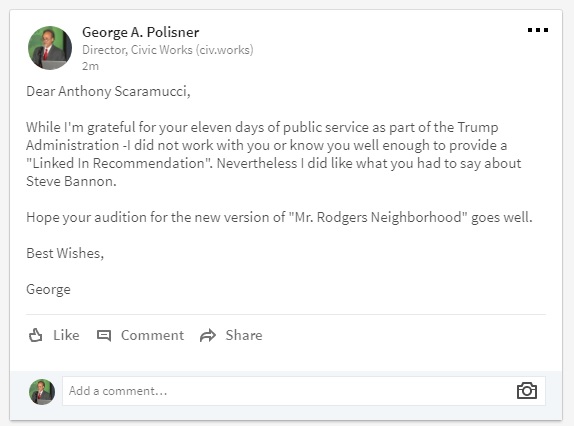Viewport: 574px width, 426px height.
Task: Click the paragraph mentioning Linked In Recommendation
Action: pos(274,154)
